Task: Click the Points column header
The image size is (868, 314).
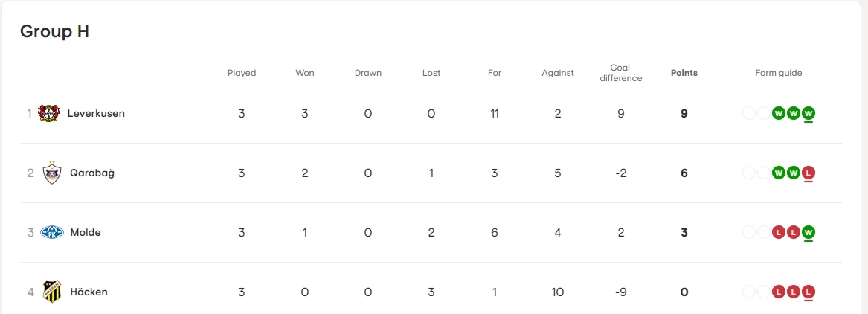Action: (684, 73)
